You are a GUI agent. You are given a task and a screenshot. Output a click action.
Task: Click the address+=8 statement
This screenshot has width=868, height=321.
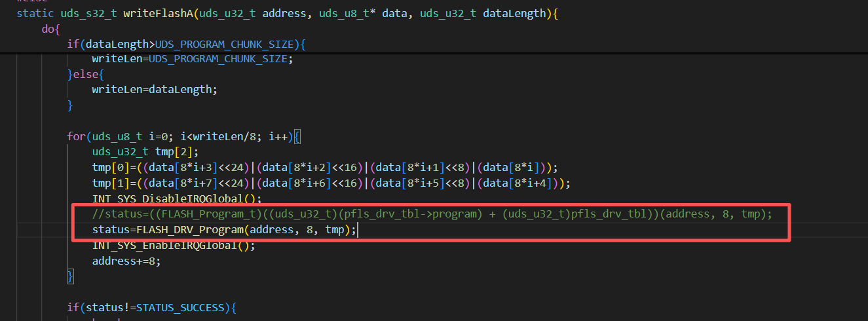click(126, 261)
